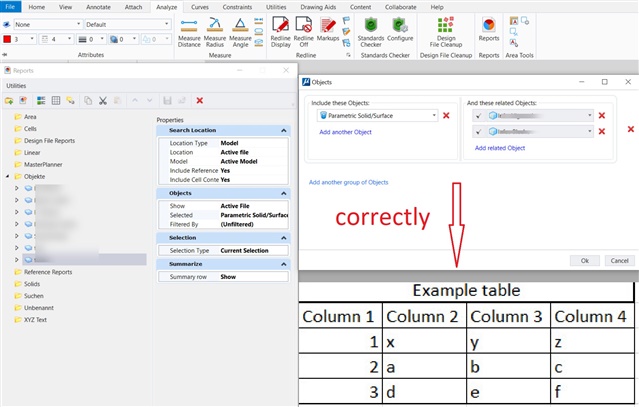Remove the Parametric Solid/Surface object
The height and width of the screenshot is (407, 639).
click(x=446, y=116)
